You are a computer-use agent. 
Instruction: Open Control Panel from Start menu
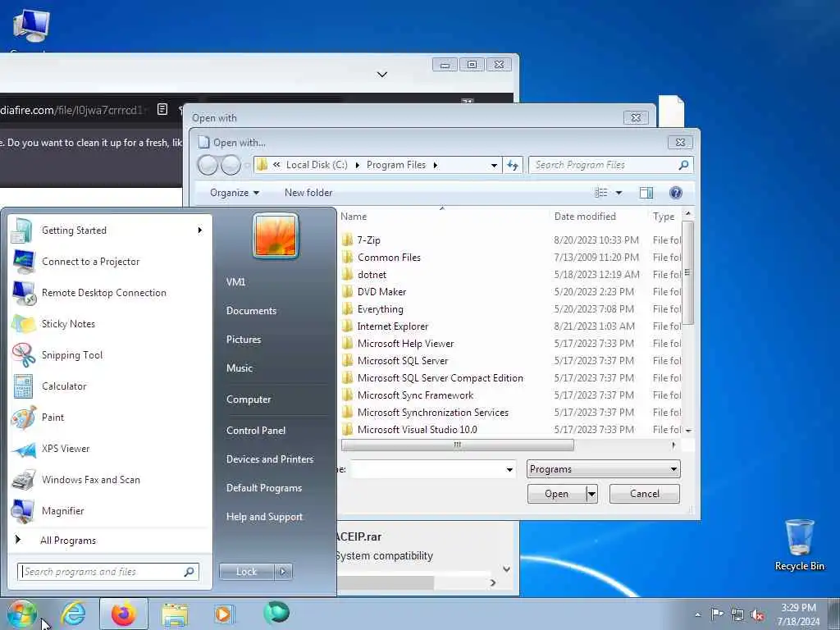(256, 431)
